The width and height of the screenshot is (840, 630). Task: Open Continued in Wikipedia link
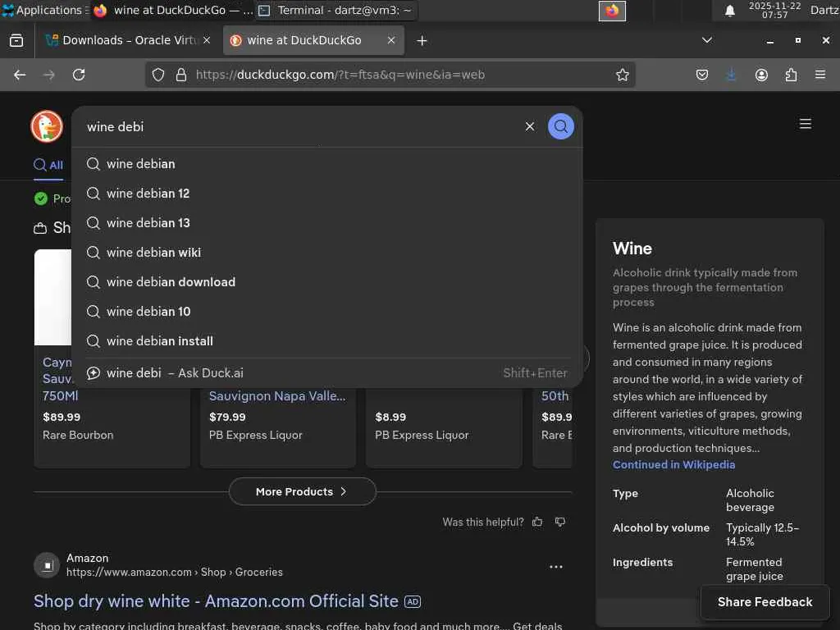(673, 464)
